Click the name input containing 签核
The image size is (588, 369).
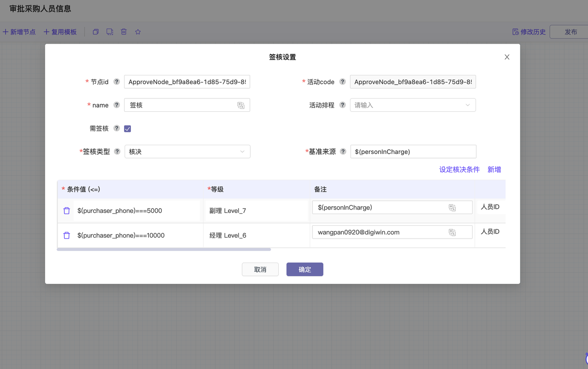point(187,105)
